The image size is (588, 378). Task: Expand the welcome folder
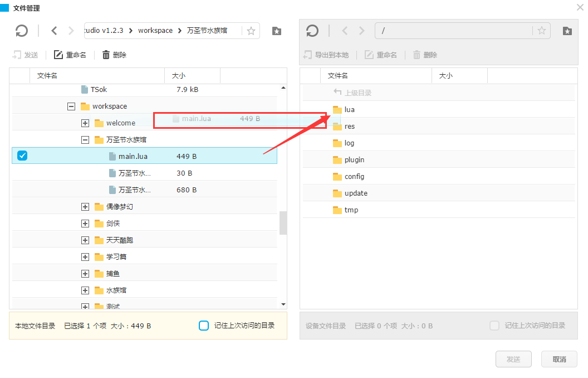[x=85, y=123]
